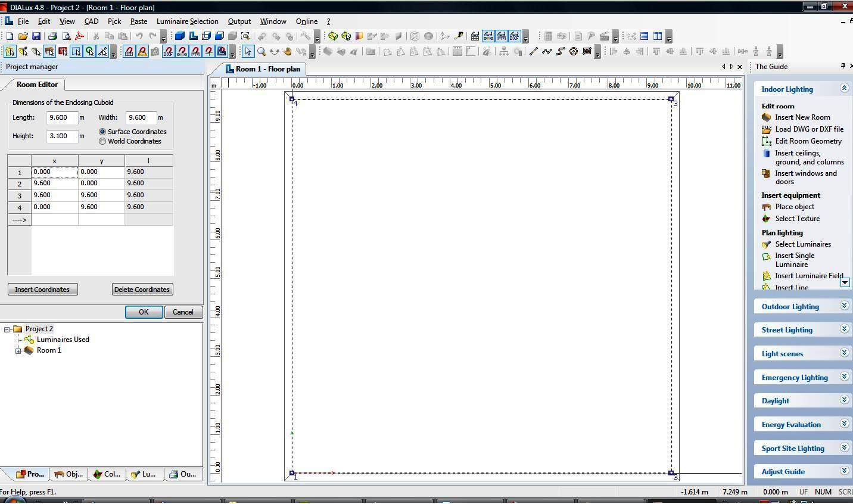Screen dimensions: 853x504
Task: Select the arrow pointer Select tool
Action: [x=248, y=51]
